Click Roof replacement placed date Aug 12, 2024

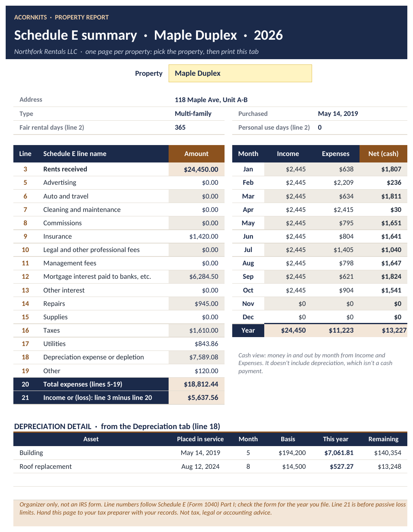[200, 466]
